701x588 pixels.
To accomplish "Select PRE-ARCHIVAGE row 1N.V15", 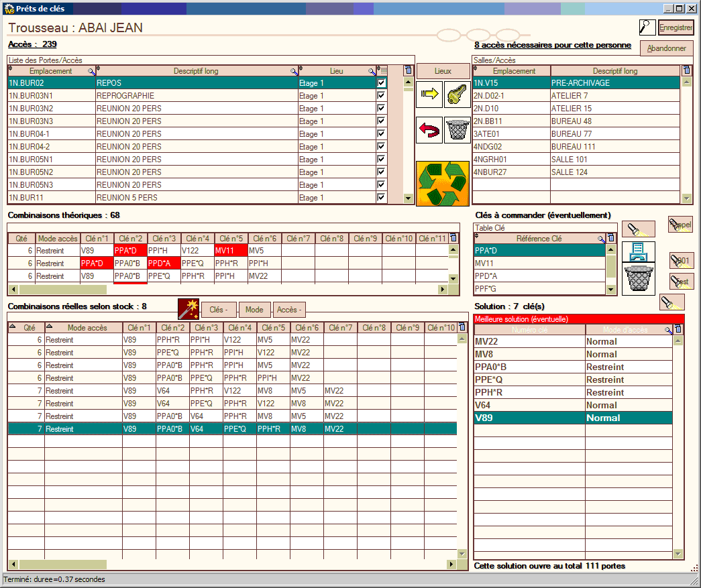I will [x=576, y=82].
